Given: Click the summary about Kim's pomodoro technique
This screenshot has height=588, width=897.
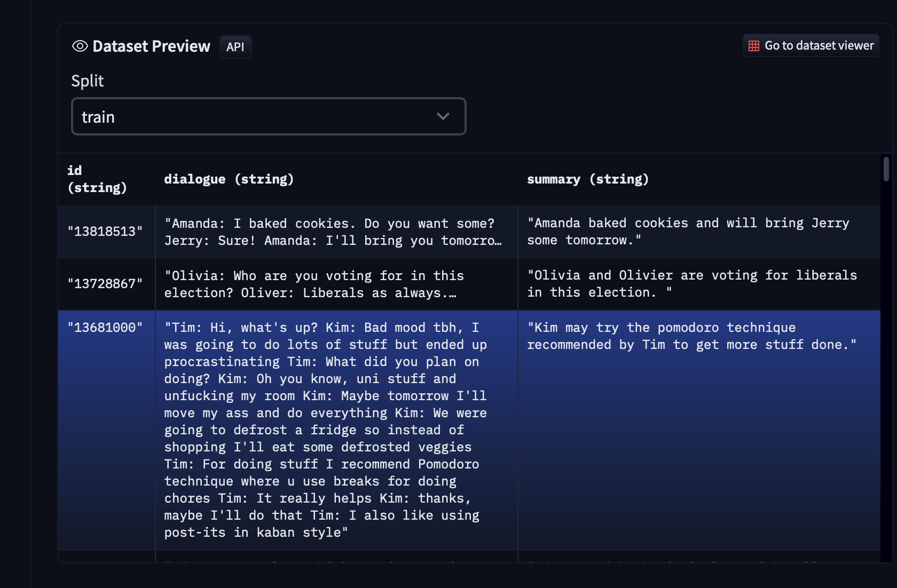Looking at the screenshot, I should click(692, 336).
